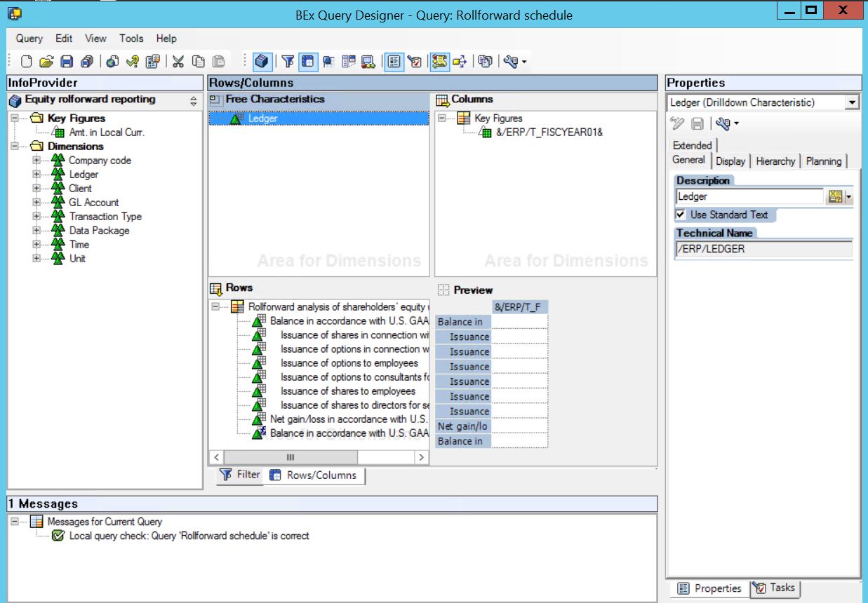The height and width of the screenshot is (603, 868).
Task: Open a query with the folder icon
Action: tap(46, 61)
